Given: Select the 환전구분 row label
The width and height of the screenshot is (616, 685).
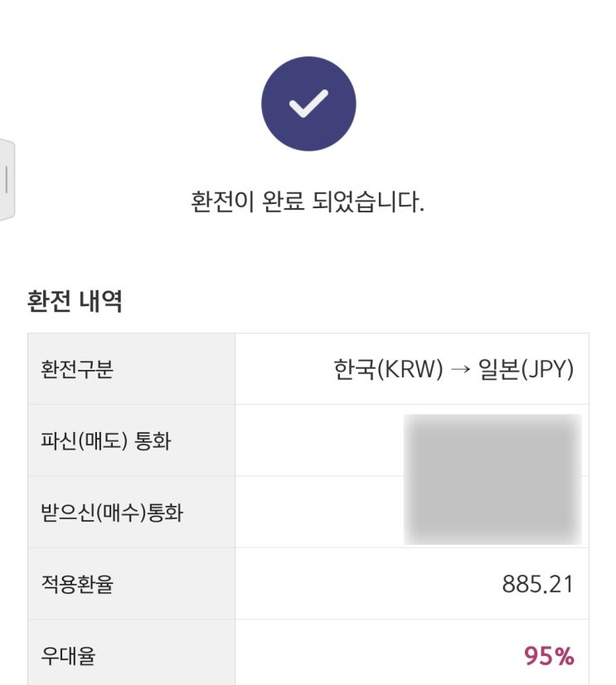Looking at the screenshot, I should 76,370.
